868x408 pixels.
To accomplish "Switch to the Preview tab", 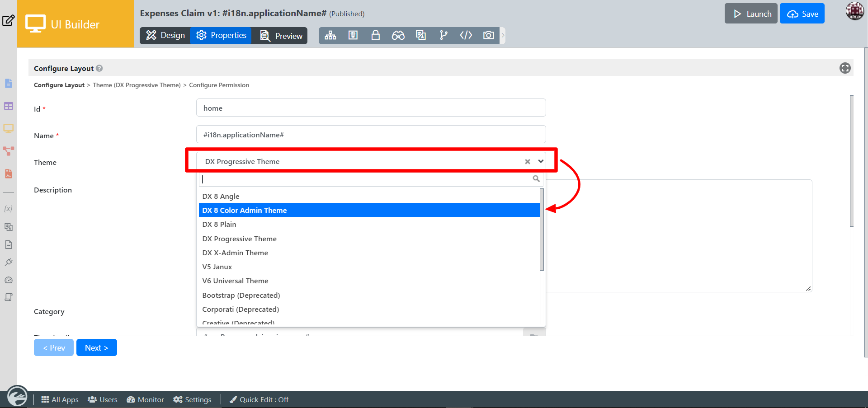I will point(280,35).
